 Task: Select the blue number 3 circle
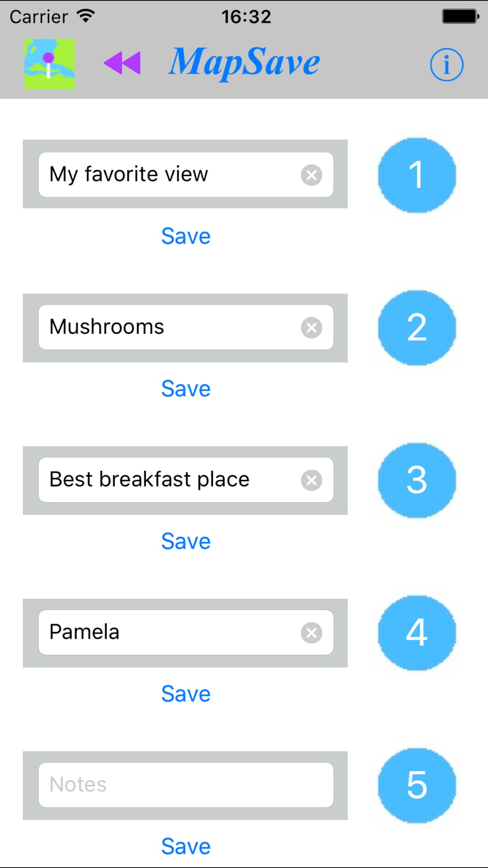click(416, 480)
